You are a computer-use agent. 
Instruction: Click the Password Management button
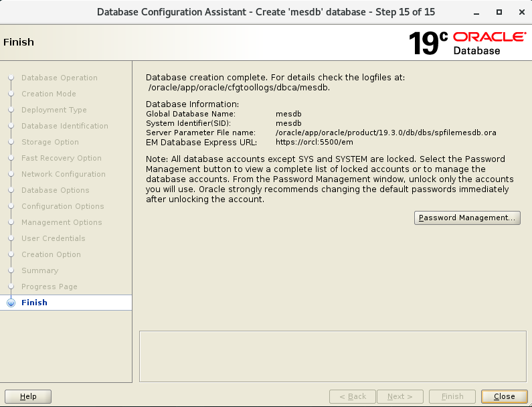pos(467,218)
